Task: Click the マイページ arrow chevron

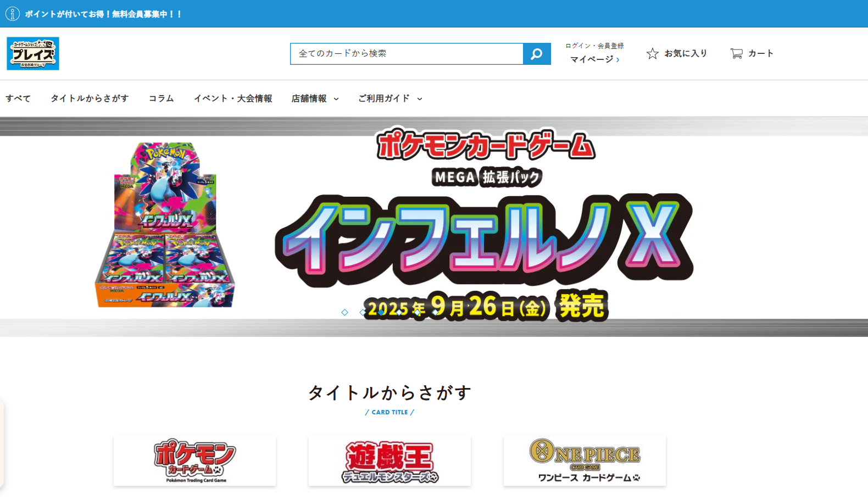Action: (x=618, y=59)
